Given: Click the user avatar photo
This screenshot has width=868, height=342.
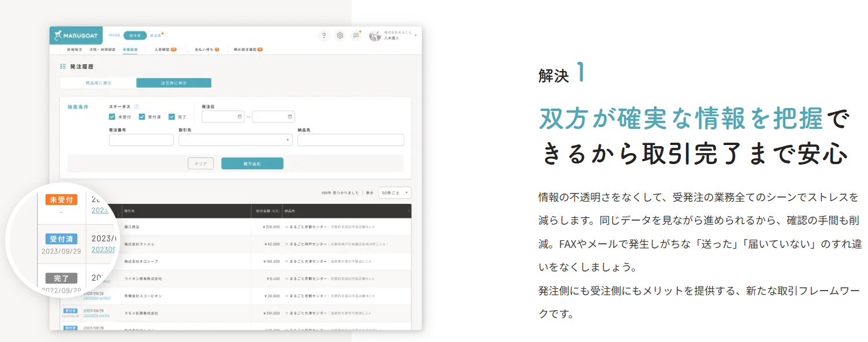Looking at the screenshot, I should (375, 35).
